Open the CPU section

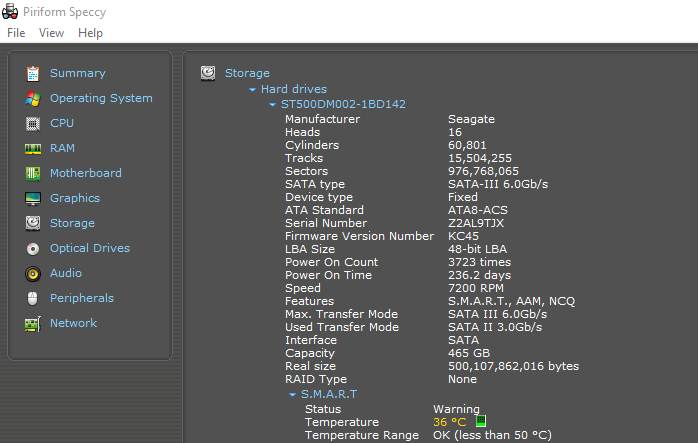(62, 123)
